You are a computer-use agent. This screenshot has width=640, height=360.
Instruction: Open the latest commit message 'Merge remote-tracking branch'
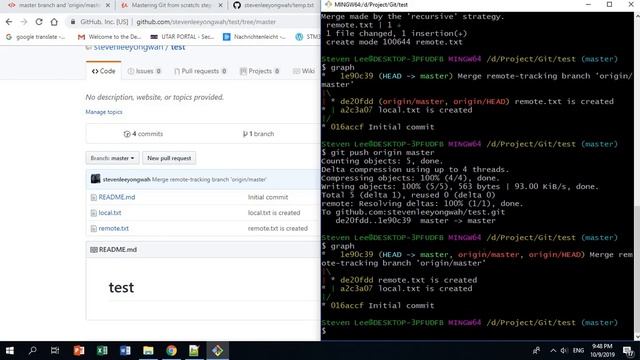coord(209,180)
